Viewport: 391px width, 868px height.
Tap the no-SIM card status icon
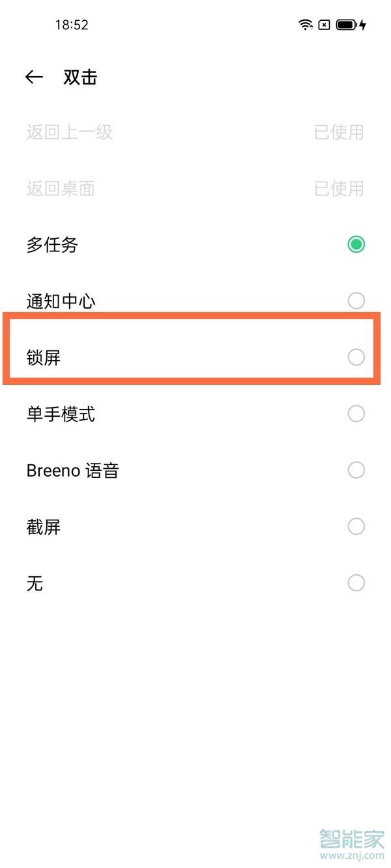pos(323,25)
